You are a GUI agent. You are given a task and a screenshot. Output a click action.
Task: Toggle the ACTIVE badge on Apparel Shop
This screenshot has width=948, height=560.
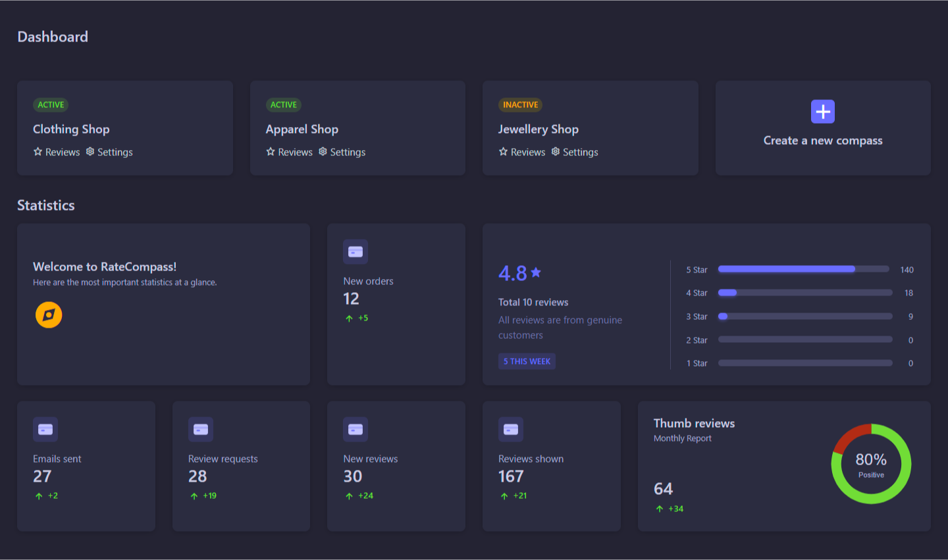284,105
